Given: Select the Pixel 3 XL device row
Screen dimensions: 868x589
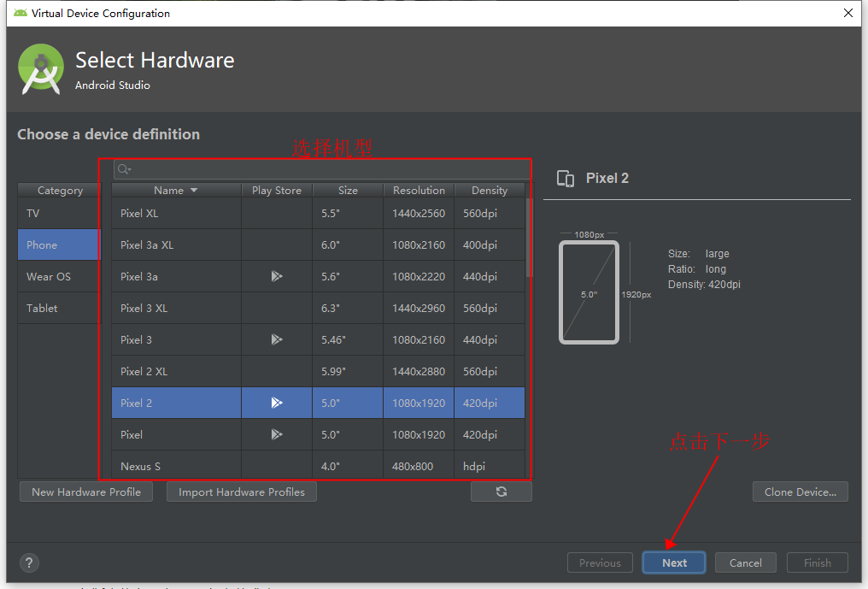Looking at the screenshot, I should pyautogui.click(x=319, y=308).
